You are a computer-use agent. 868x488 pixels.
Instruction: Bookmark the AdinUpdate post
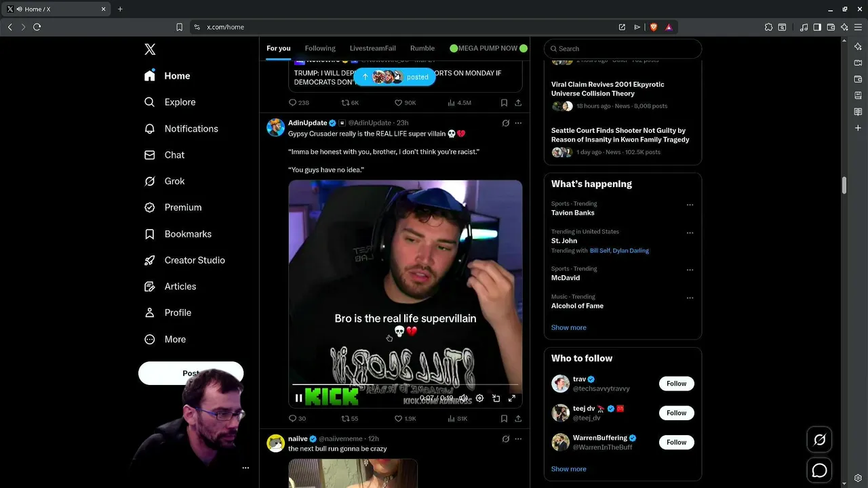[x=504, y=419]
